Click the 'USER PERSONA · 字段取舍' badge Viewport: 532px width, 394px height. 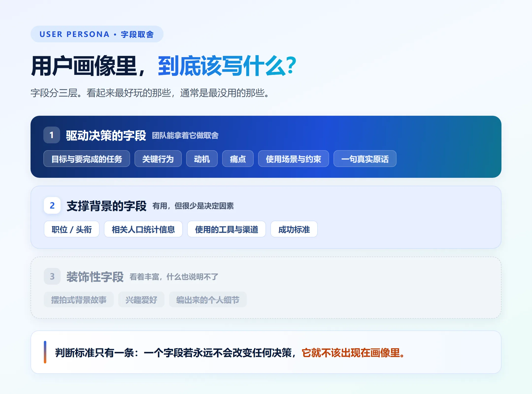click(97, 34)
